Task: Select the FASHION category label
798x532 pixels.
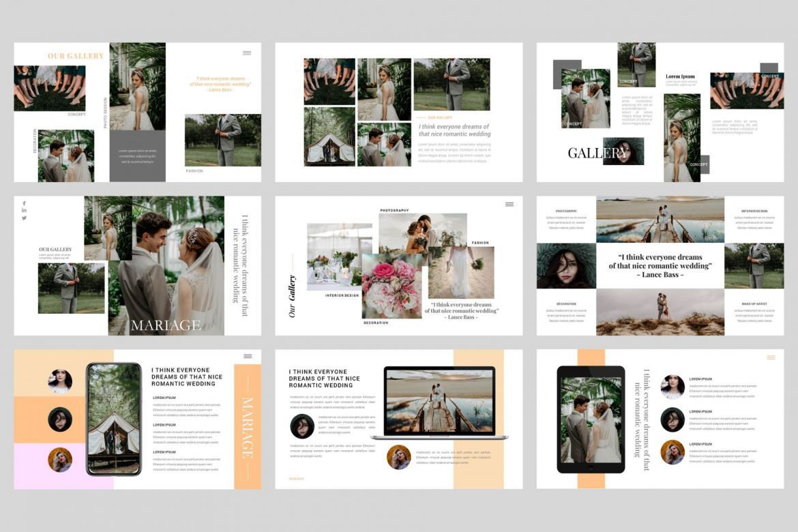Action: point(479,242)
